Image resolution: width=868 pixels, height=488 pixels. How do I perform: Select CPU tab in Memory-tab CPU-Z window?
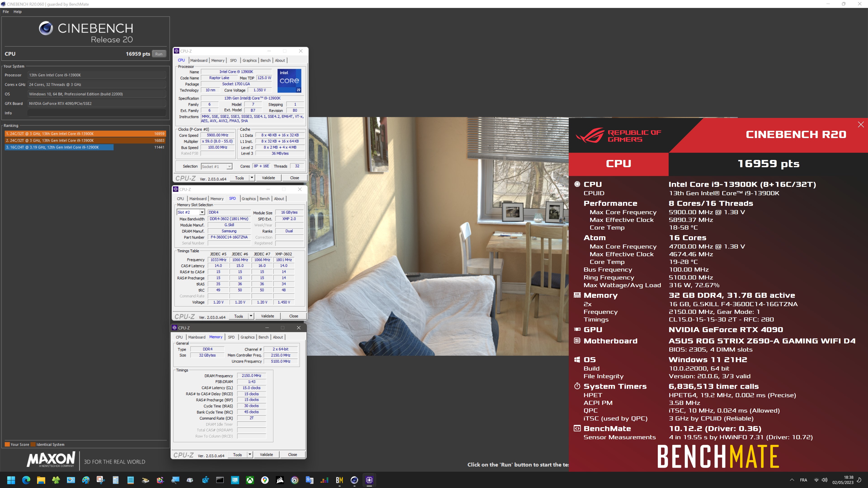179,337
